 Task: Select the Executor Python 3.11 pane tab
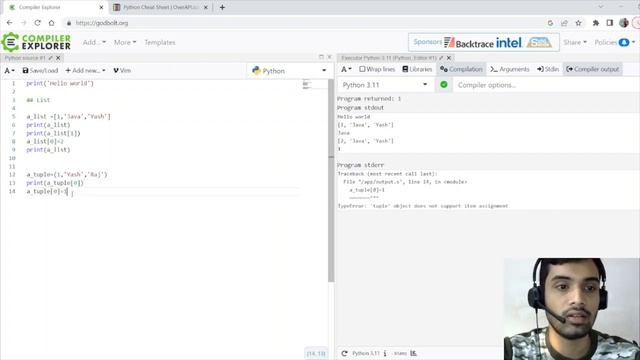[x=389, y=58]
